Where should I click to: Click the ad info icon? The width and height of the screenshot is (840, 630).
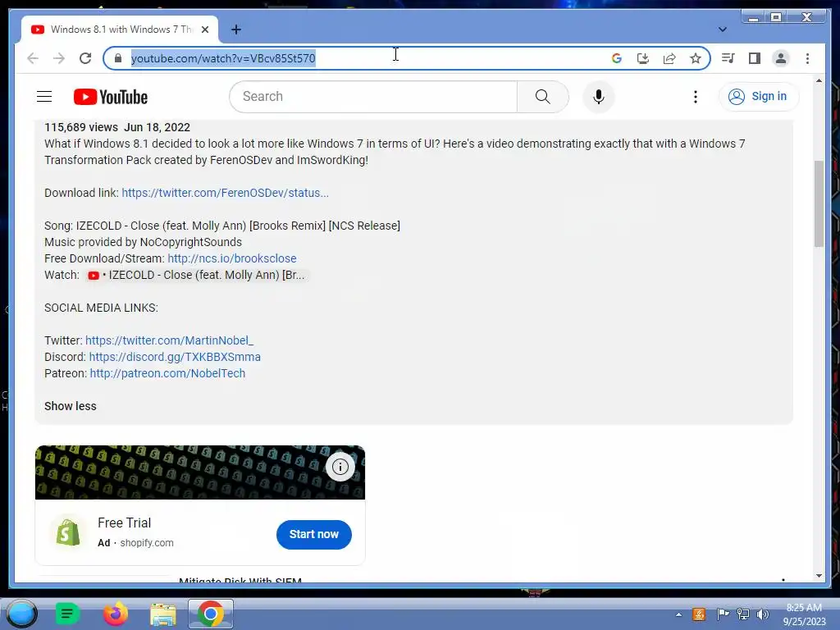(x=340, y=467)
